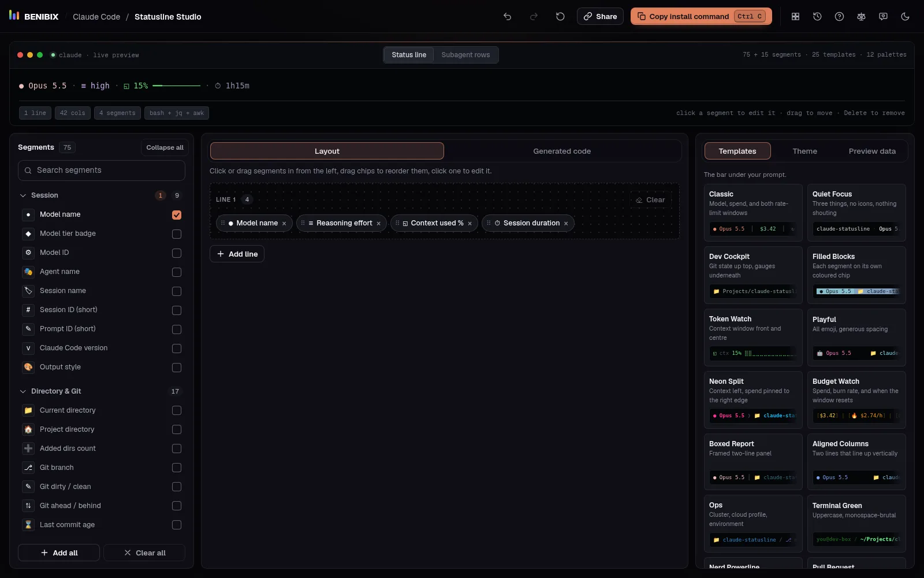
Task: Check the Last commit age checkbox
Action: tap(177, 525)
